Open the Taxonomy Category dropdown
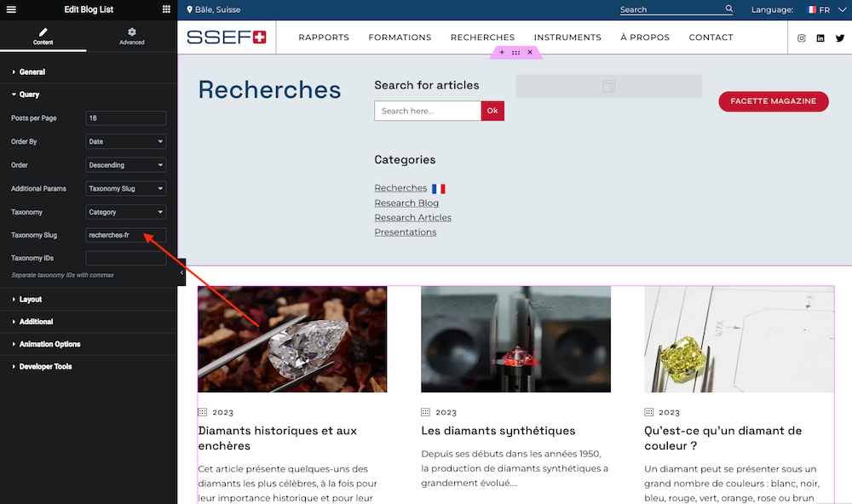 (126, 212)
